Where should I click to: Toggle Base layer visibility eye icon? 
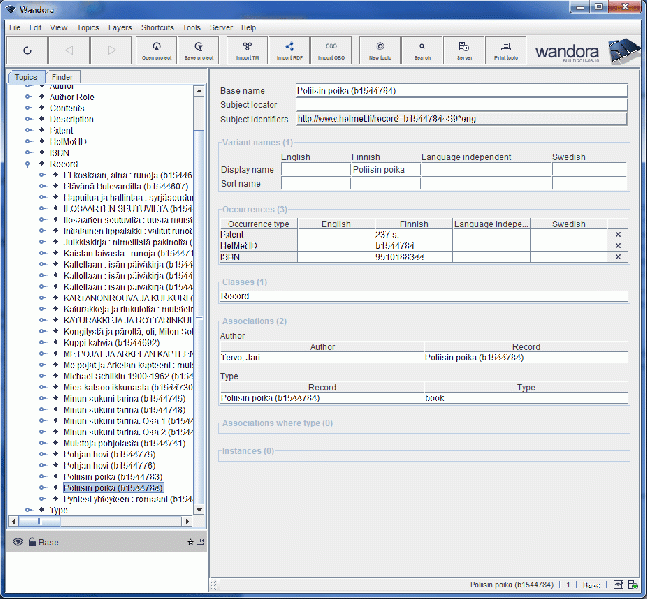click(17, 542)
